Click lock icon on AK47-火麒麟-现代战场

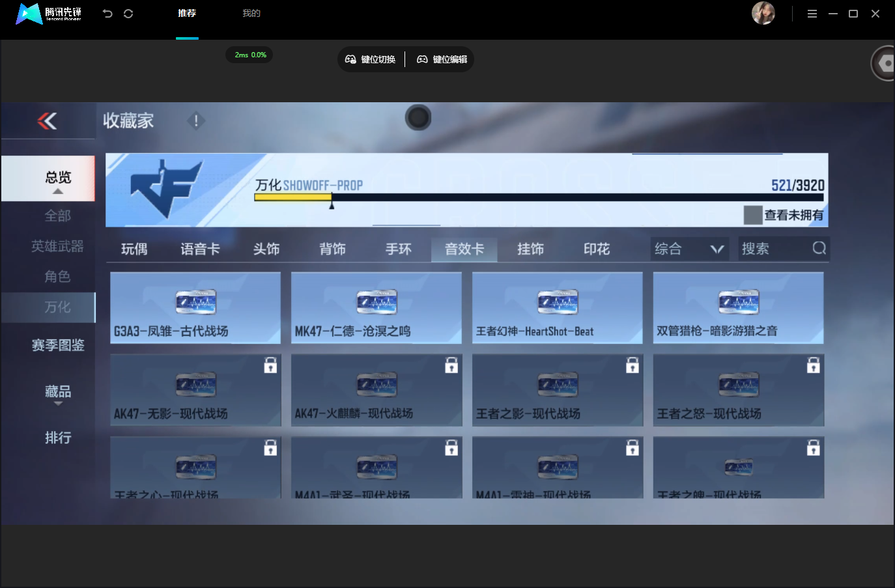click(451, 365)
